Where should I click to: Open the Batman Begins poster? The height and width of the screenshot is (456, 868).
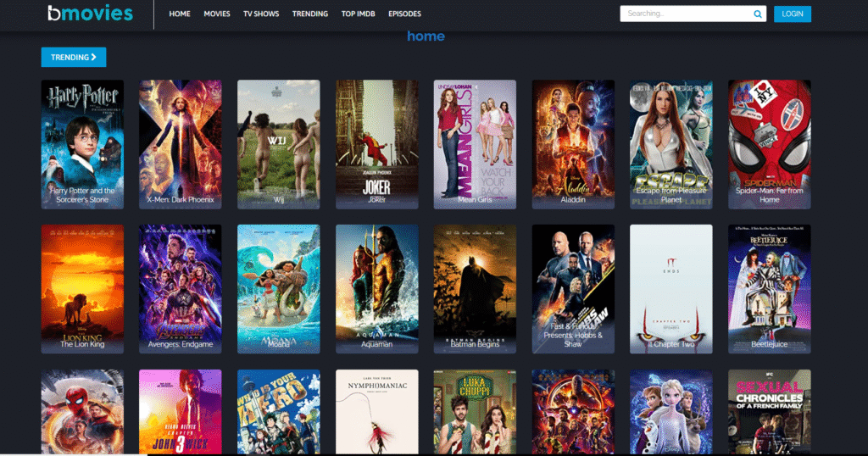pos(475,289)
